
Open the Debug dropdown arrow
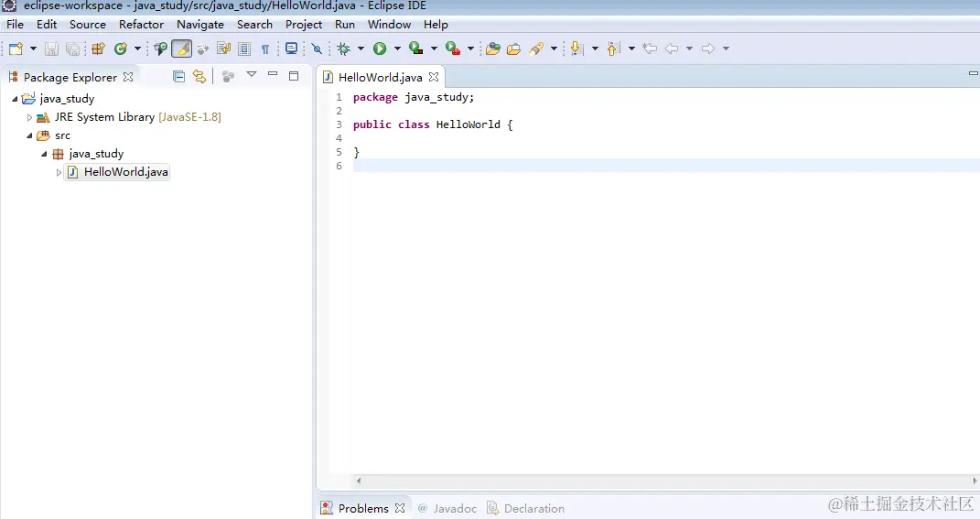pyautogui.click(x=361, y=49)
